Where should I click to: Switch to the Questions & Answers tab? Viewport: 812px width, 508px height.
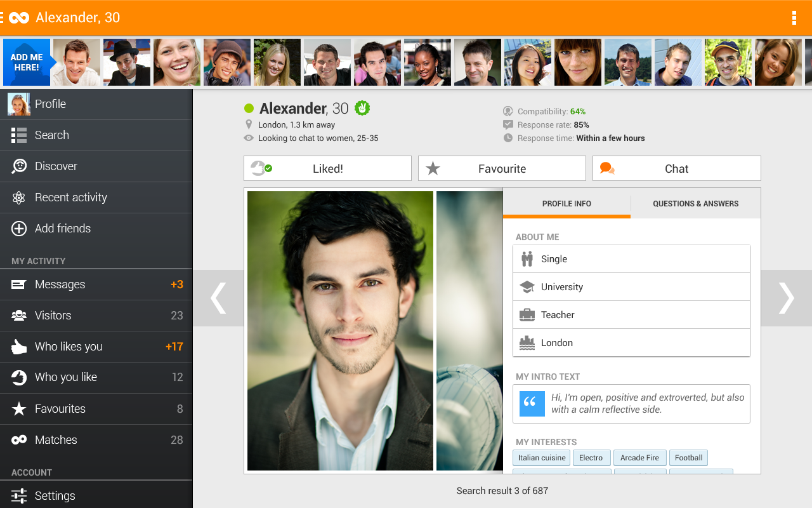pos(695,204)
